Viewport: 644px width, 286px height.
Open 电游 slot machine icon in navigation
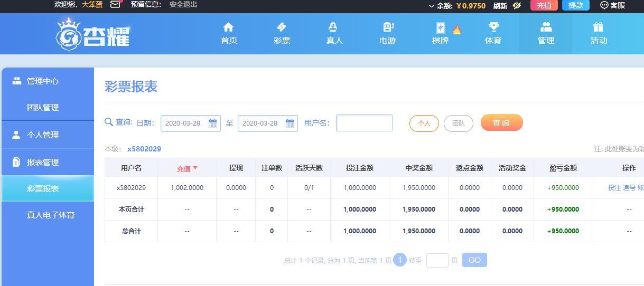[x=388, y=27]
